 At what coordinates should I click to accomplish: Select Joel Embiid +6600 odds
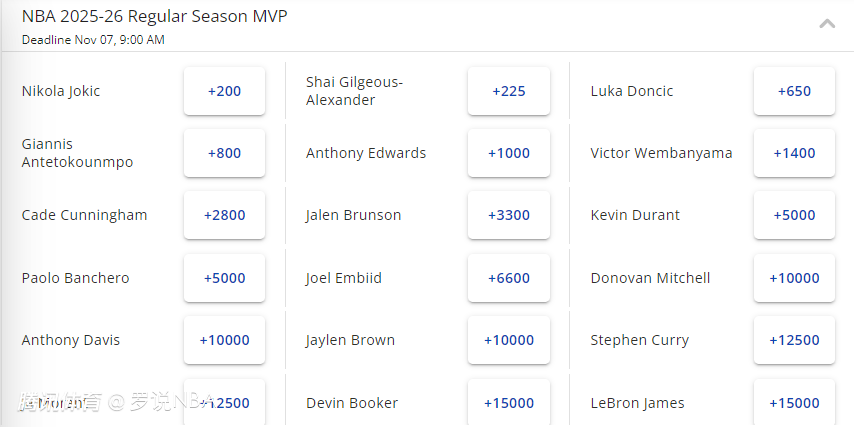[509, 278]
